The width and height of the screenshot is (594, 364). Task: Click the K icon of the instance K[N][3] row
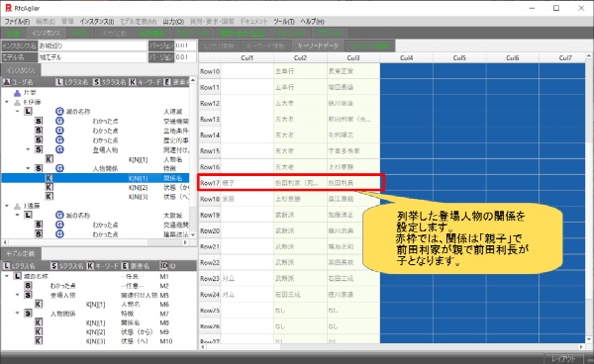pyautogui.click(x=49, y=197)
